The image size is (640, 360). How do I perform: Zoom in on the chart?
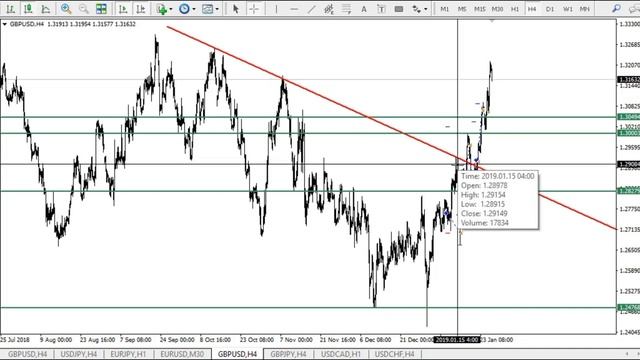[66, 9]
